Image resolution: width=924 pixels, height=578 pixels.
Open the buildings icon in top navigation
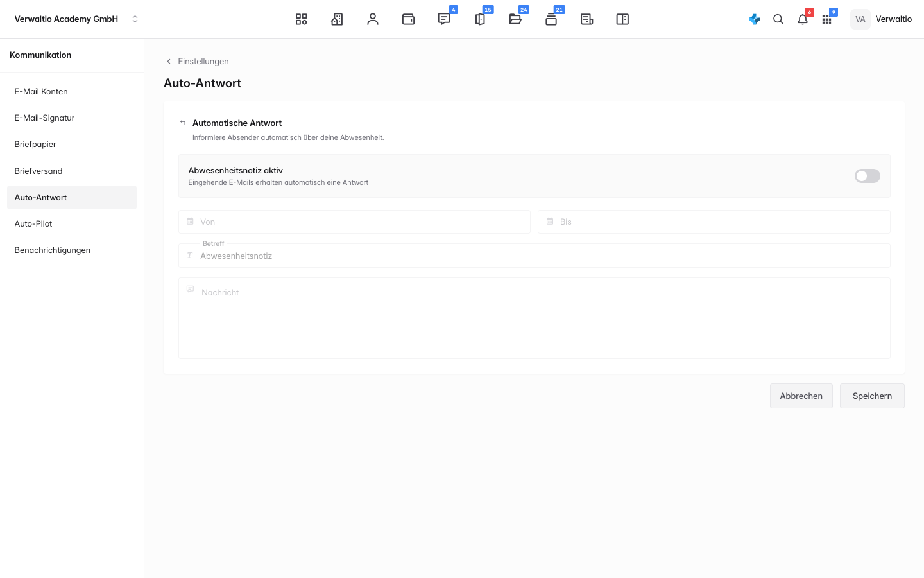pos(337,19)
